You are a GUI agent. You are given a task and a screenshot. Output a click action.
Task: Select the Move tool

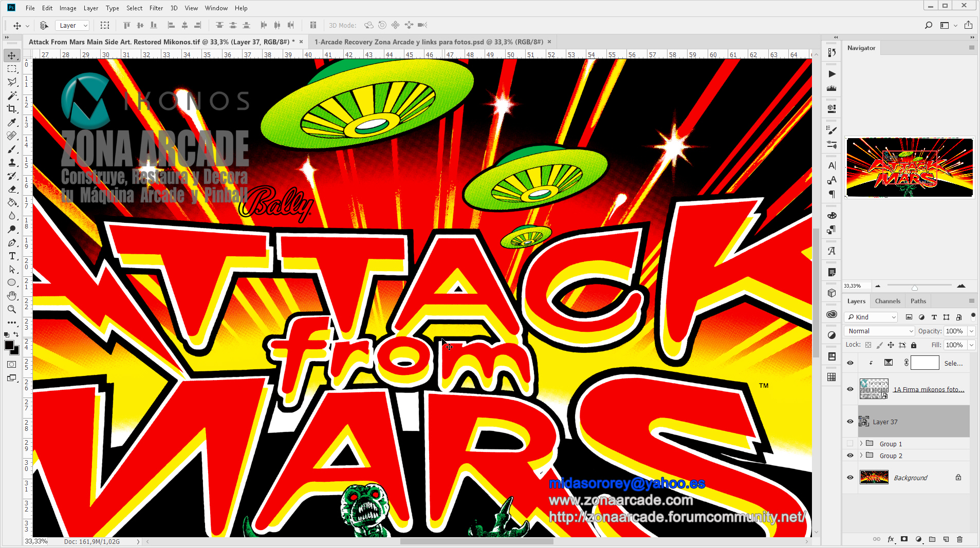point(12,55)
